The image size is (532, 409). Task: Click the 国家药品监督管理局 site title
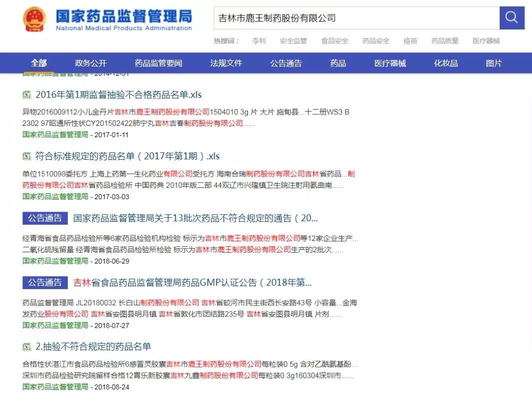pyautogui.click(x=124, y=15)
